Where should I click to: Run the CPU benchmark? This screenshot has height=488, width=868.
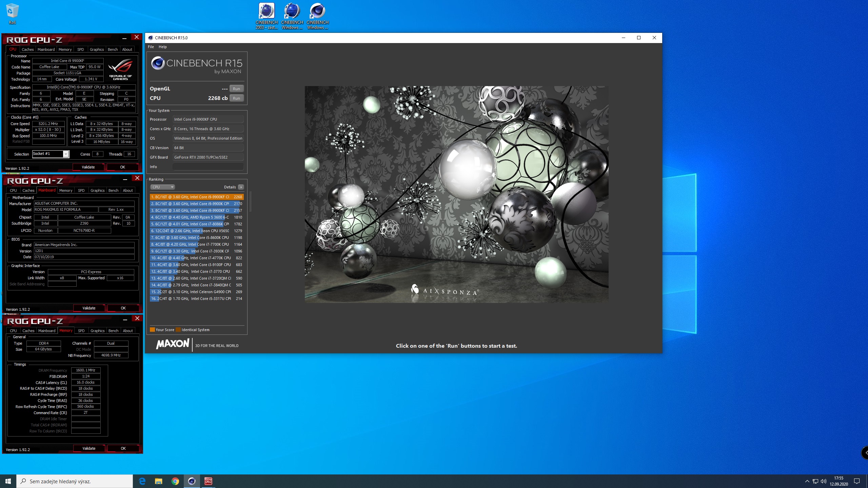pos(237,98)
